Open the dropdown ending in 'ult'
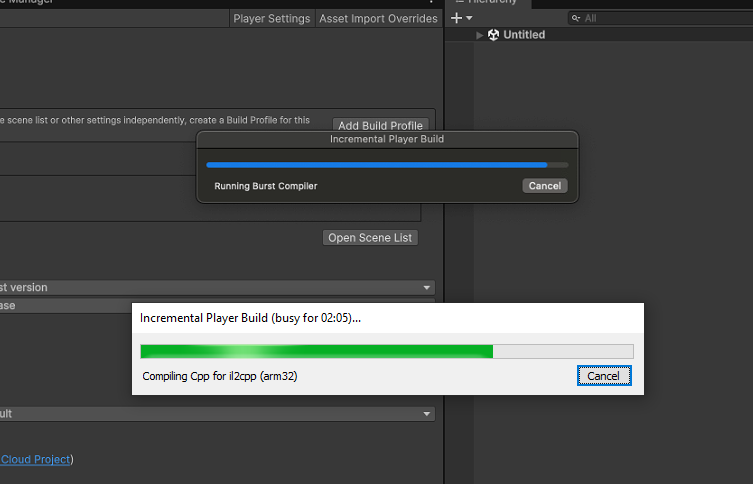Screen dimensions: 753x484 (x=218, y=414)
